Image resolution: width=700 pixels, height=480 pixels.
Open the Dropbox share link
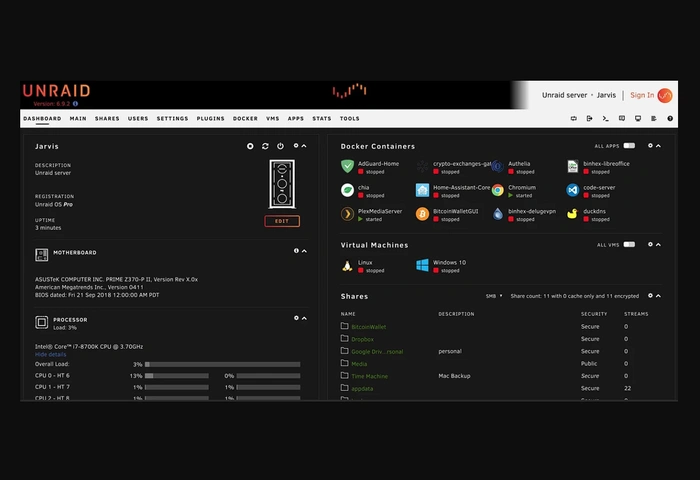[x=362, y=339]
